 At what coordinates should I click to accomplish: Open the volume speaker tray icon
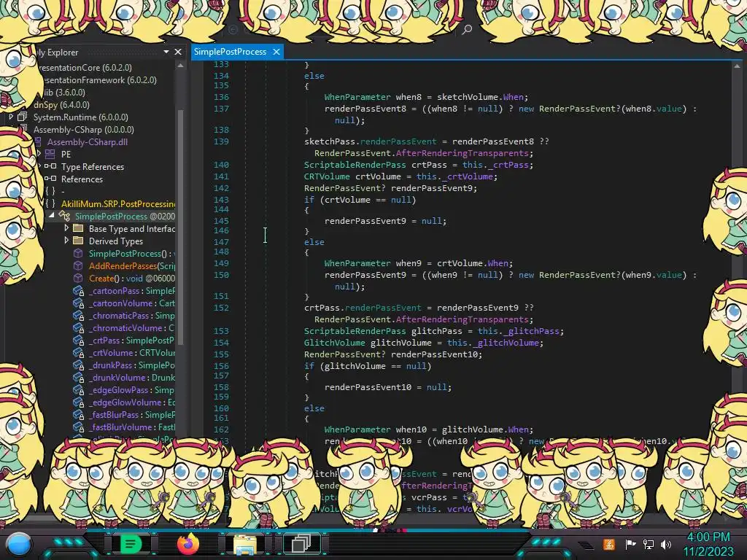coord(665,544)
